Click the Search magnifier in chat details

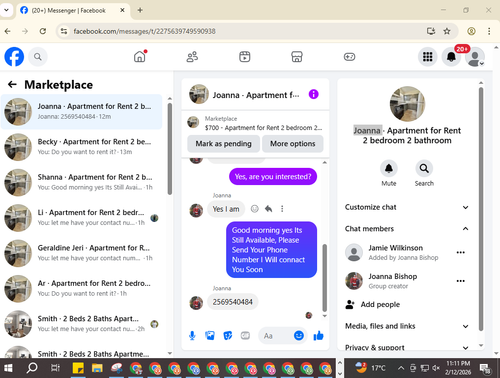click(x=424, y=168)
